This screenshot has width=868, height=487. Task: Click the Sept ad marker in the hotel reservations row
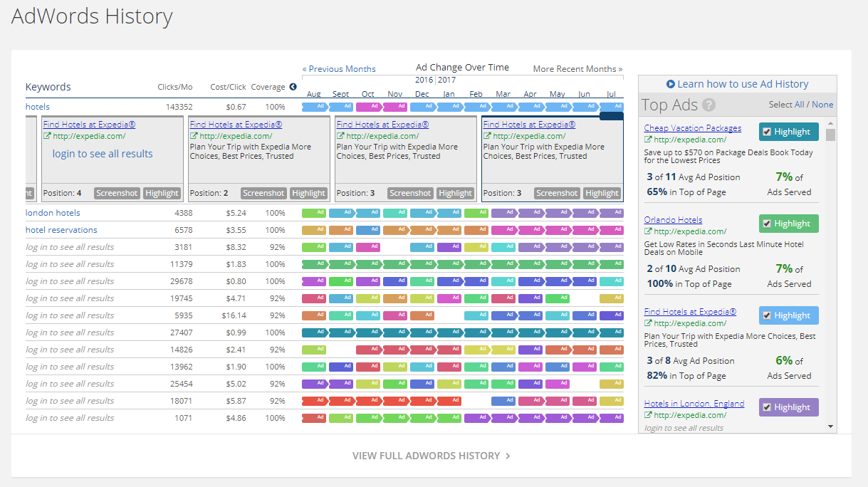tap(343, 230)
